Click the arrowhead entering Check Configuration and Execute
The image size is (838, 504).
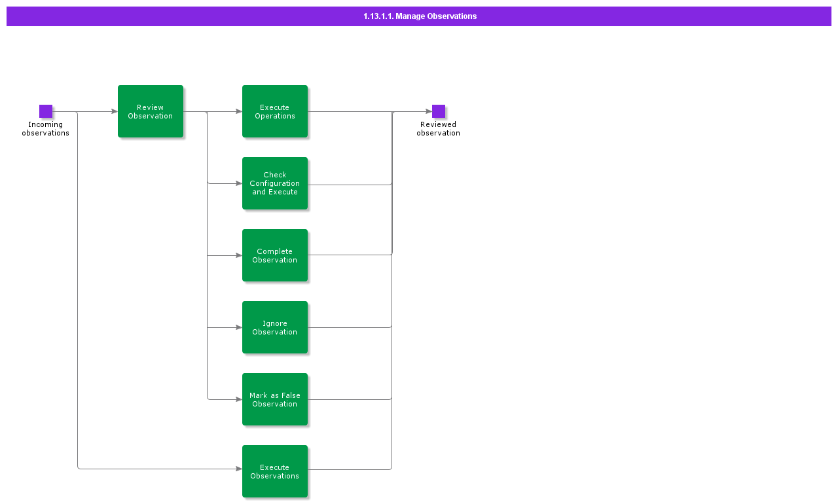tap(238, 183)
